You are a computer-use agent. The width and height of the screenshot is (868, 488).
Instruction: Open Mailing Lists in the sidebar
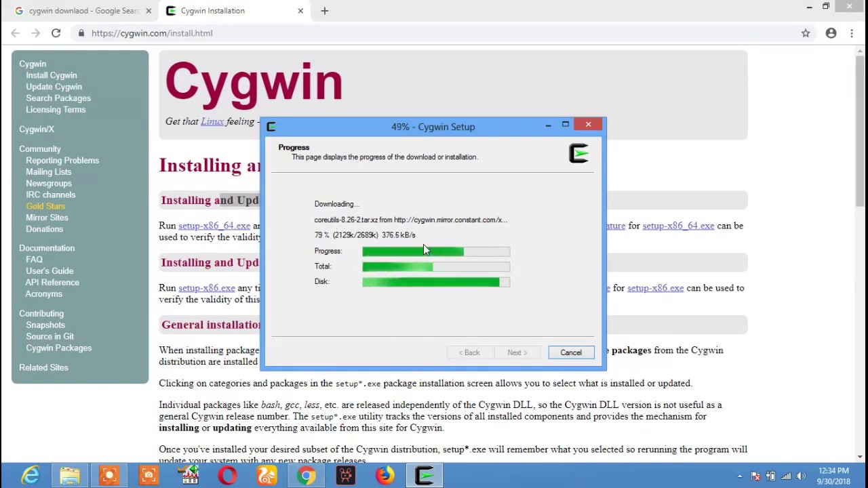click(x=49, y=172)
